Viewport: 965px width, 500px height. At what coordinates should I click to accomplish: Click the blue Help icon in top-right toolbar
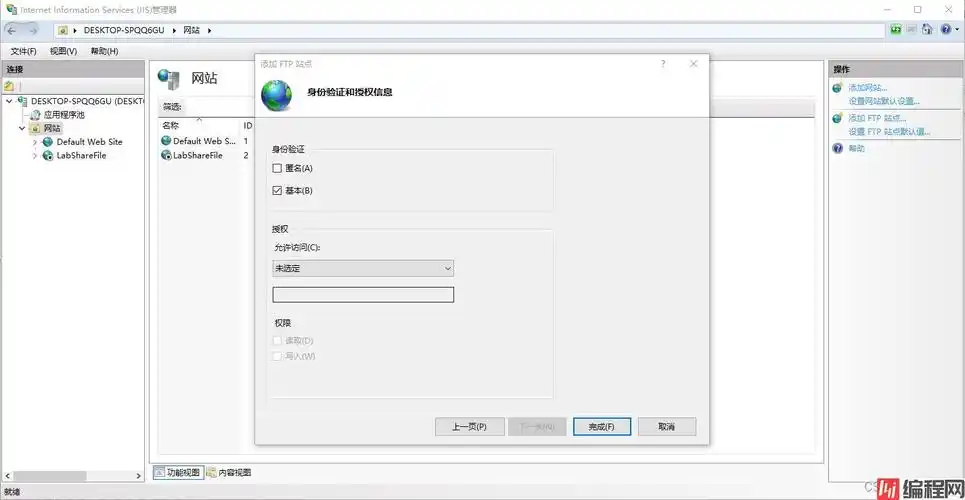pyautogui.click(x=945, y=30)
